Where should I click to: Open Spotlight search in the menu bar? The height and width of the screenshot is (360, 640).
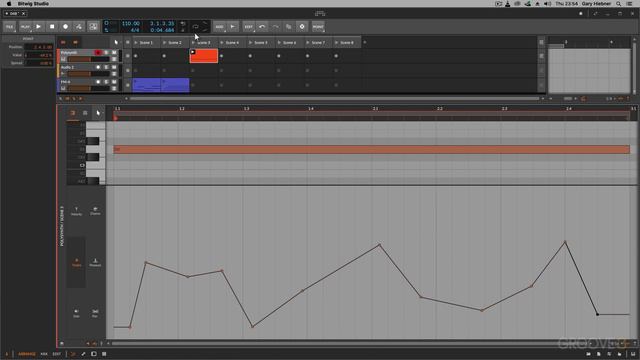(619, 4)
